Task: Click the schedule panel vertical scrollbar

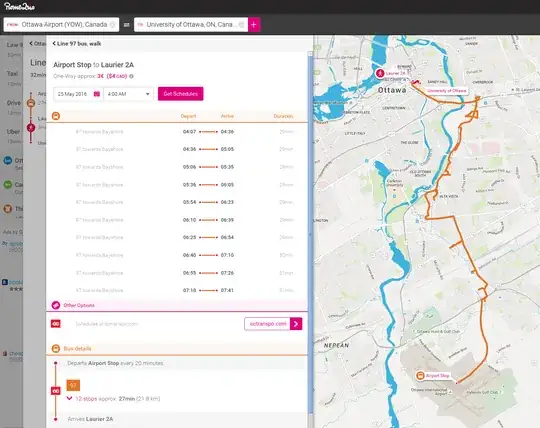Action: pos(310,234)
